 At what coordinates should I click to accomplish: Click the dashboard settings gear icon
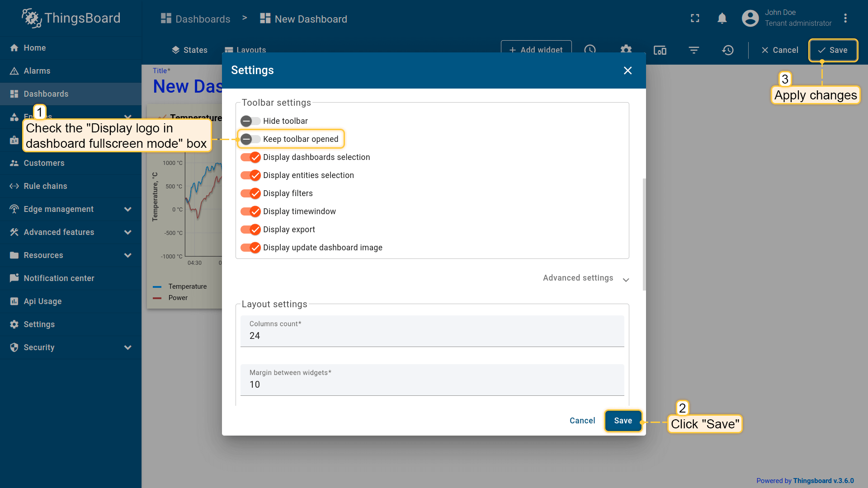pyautogui.click(x=626, y=48)
